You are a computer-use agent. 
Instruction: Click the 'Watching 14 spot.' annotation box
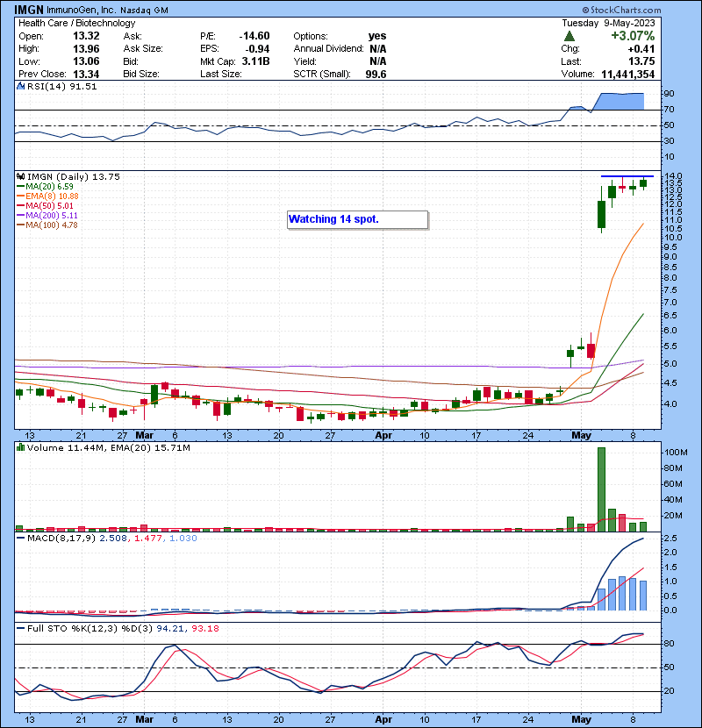pyautogui.click(x=357, y=219)
